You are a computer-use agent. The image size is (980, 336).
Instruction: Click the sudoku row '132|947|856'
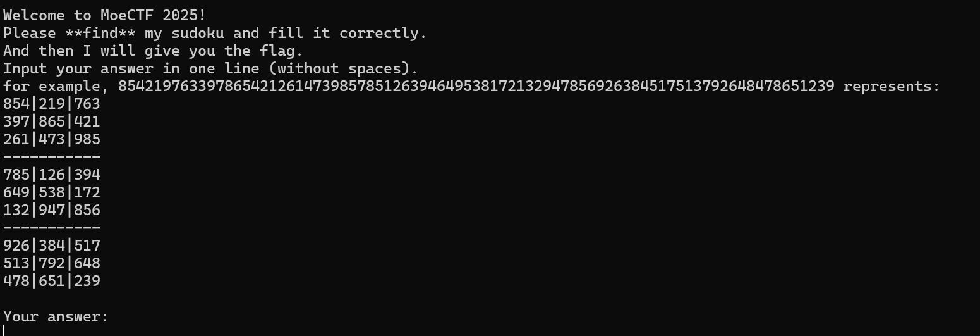52,210
